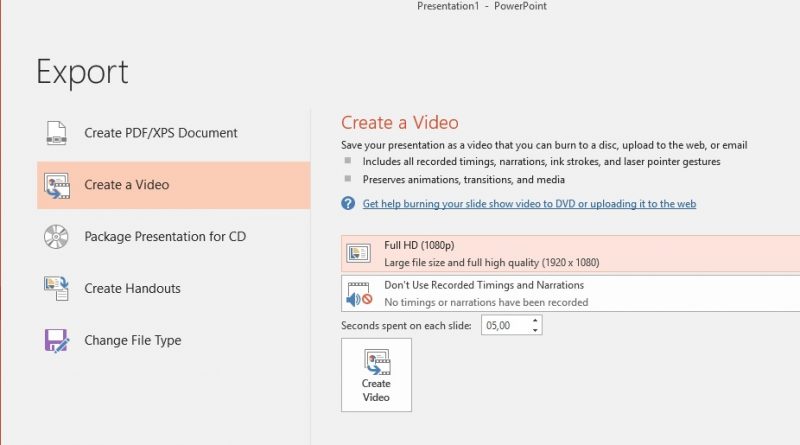This screenshot has height=445, width=800.
Task: Click the seconds per slide input field
Action: [505, 325]
